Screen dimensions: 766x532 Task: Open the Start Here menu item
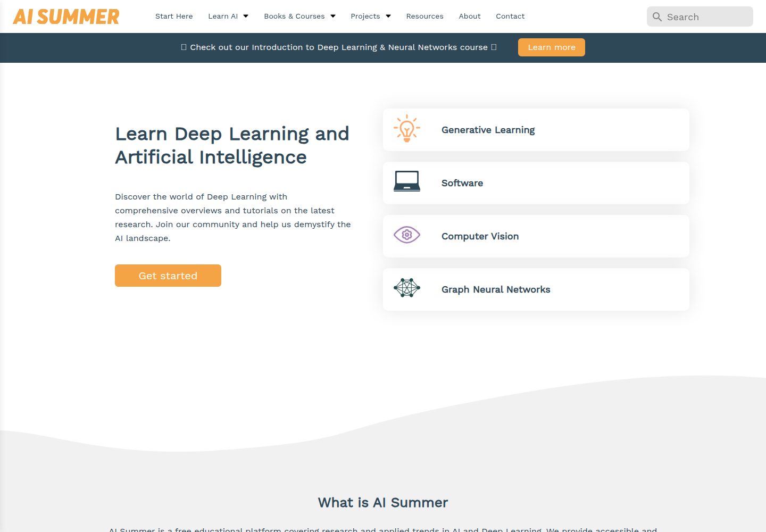(x=174, y=16)
